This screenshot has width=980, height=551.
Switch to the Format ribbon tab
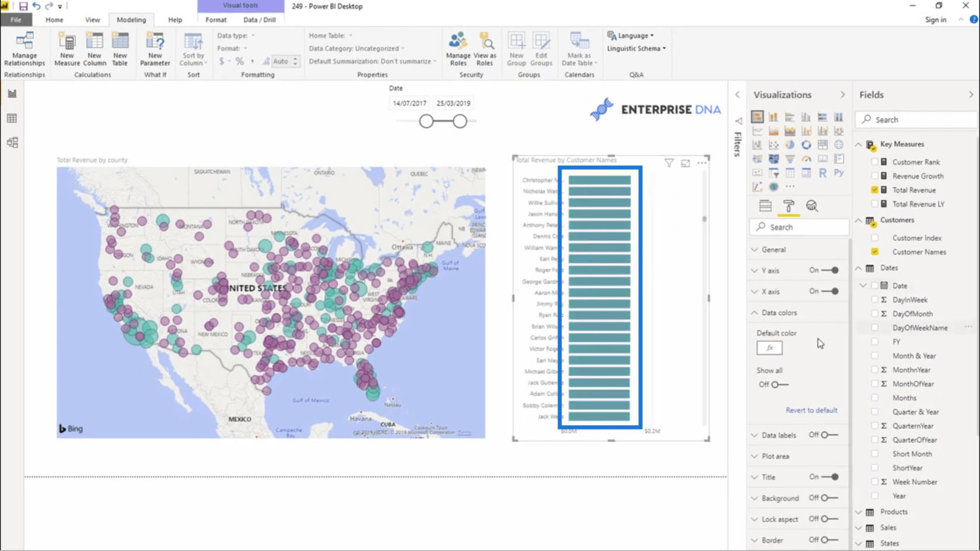[x=216, y=20]
